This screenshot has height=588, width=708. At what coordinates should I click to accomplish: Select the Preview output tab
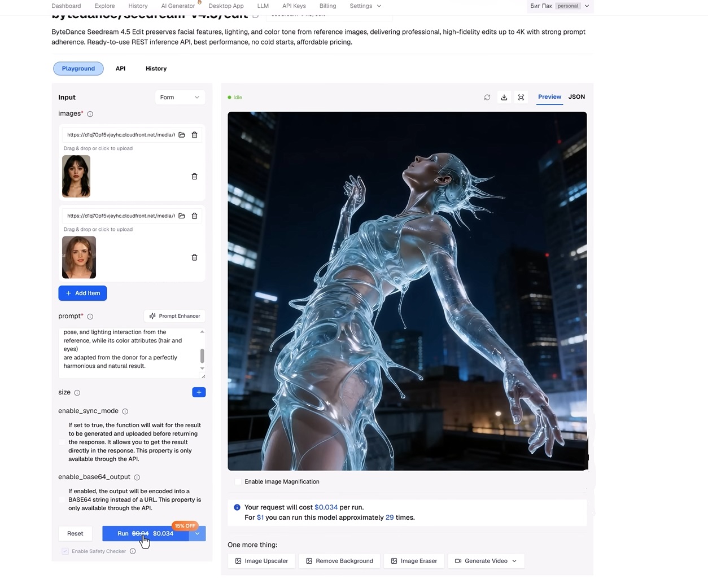click(549, 96)
